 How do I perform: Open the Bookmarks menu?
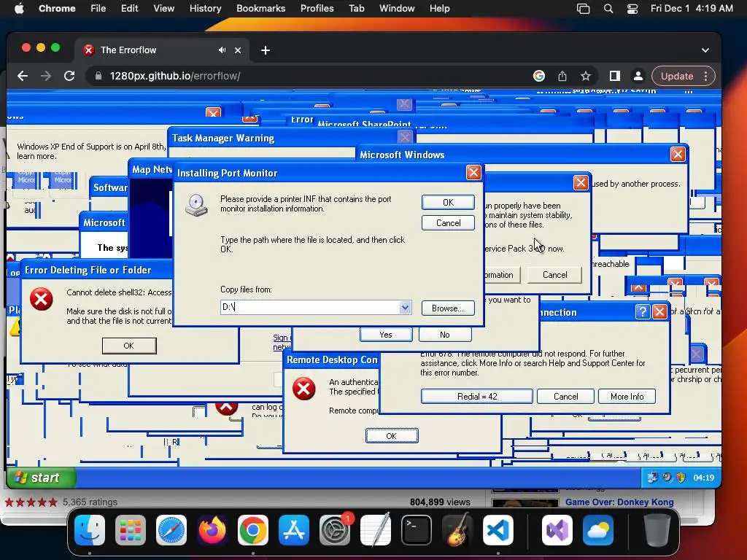(x=260, y=8)
